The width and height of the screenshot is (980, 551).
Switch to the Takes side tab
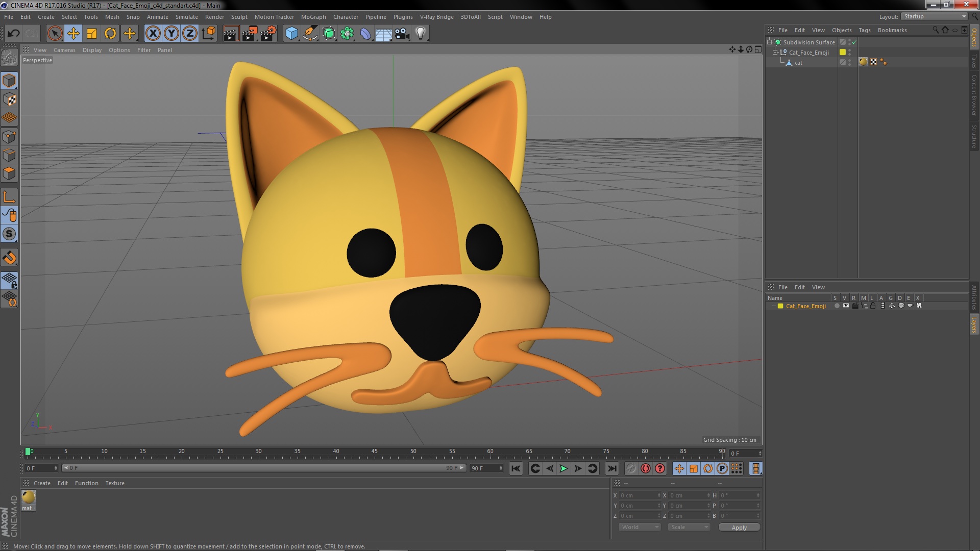click(x=974, y=61)
